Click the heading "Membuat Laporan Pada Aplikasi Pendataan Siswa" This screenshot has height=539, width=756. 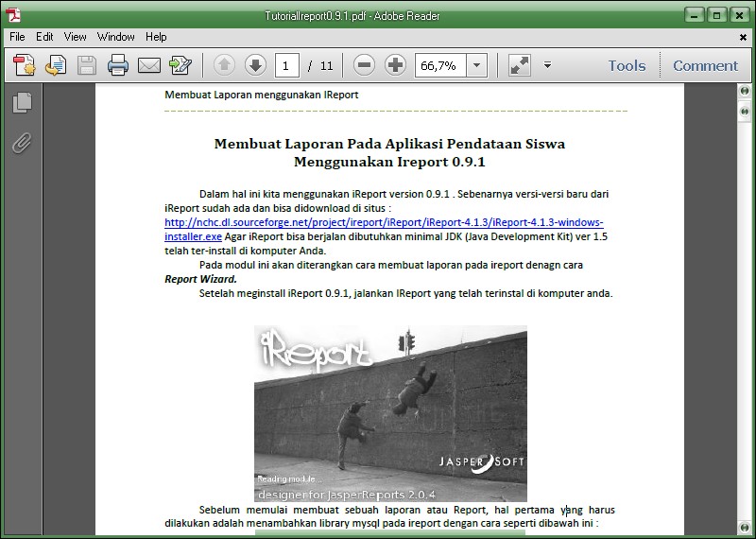[389, 144]
